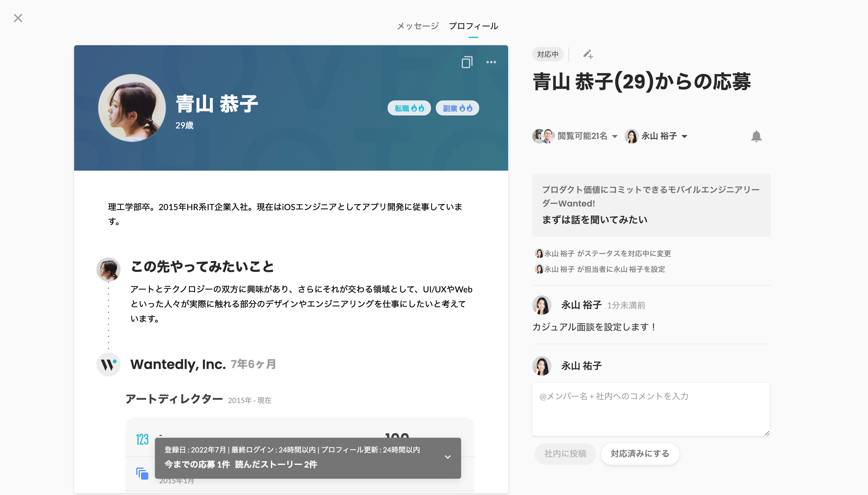Click the edit-plus pencil icon beside 対応中
Screen dimensions: 868x495
pyautogui.click(x=588, y=54)
